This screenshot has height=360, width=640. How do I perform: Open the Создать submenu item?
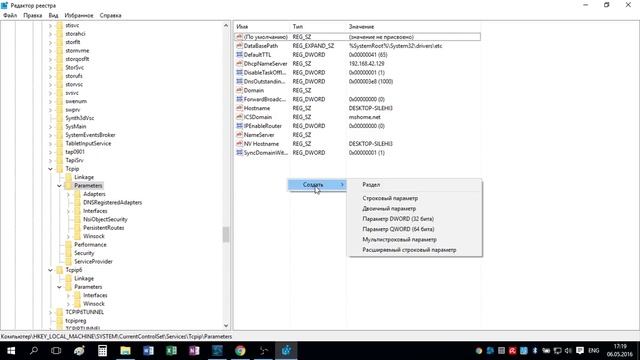317,185
